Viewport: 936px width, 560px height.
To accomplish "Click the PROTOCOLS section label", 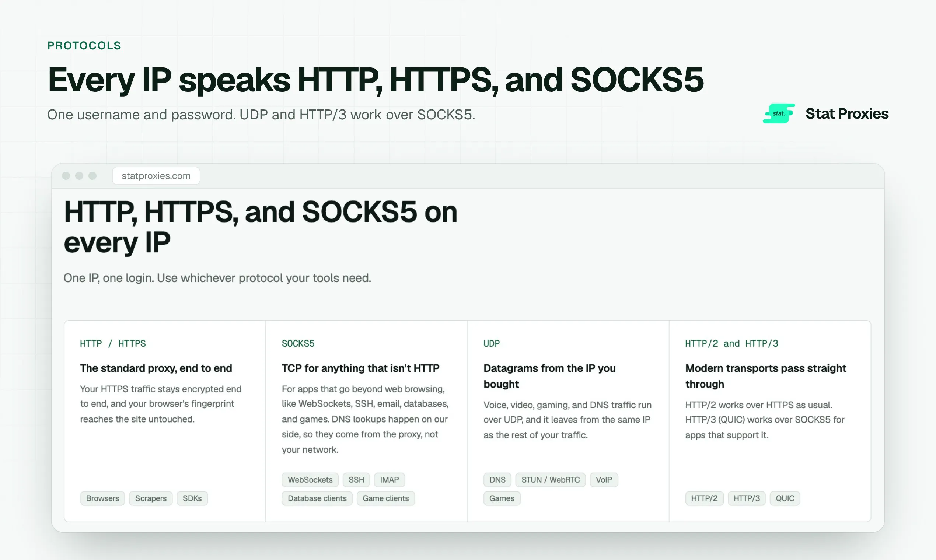I will [84, 46].
